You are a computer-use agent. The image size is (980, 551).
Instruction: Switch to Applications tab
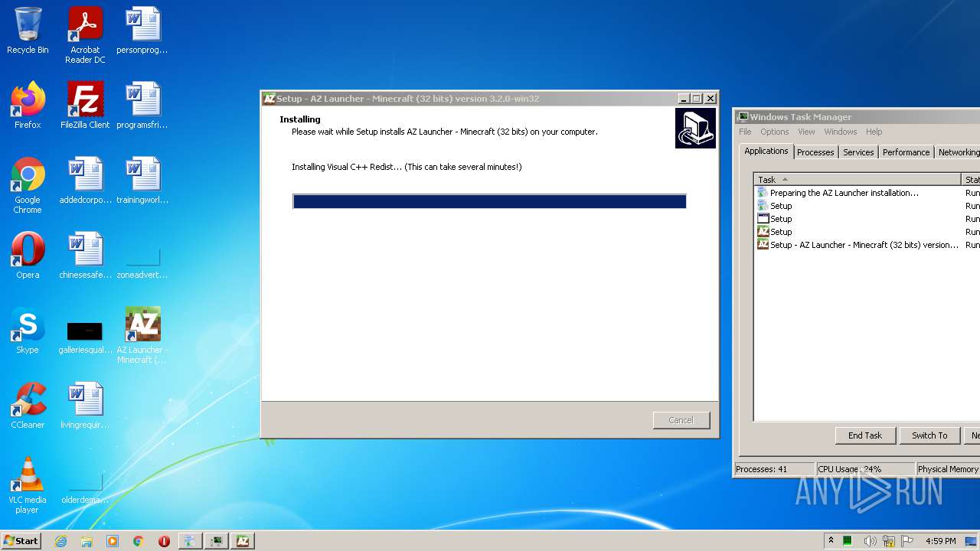(766, 152)
